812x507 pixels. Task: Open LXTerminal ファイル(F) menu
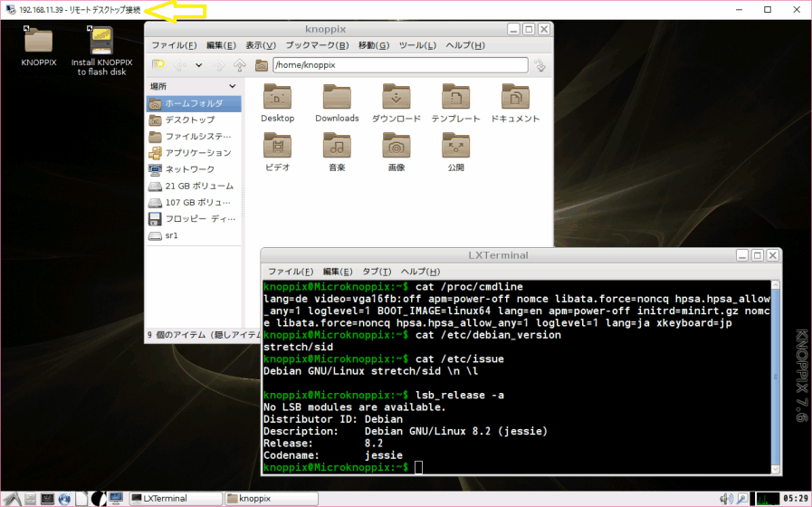tap(291, 272)
